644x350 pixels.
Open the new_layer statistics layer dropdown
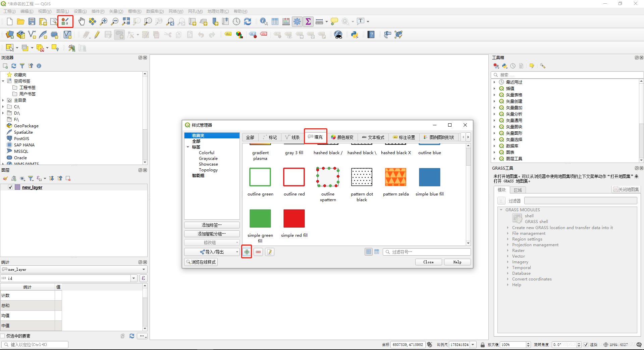74,269
